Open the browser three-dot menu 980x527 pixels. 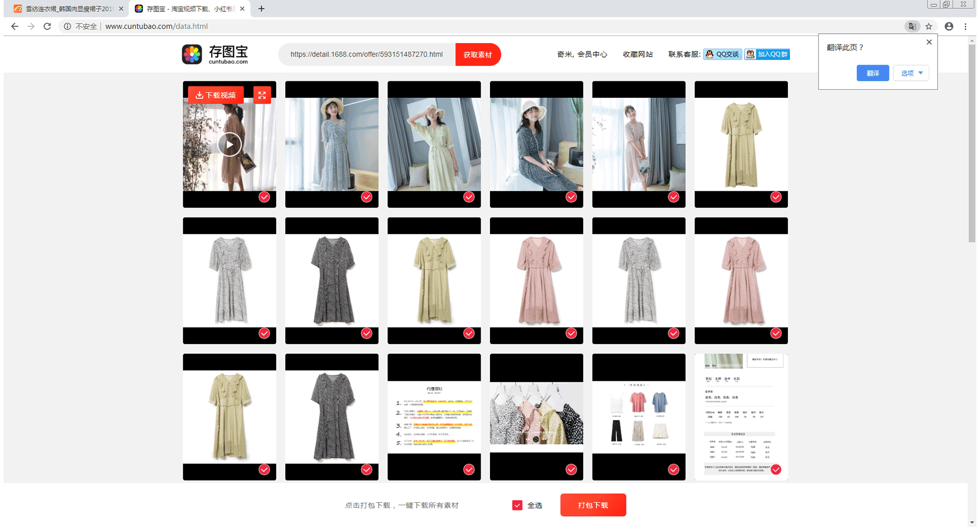(965, 26)
